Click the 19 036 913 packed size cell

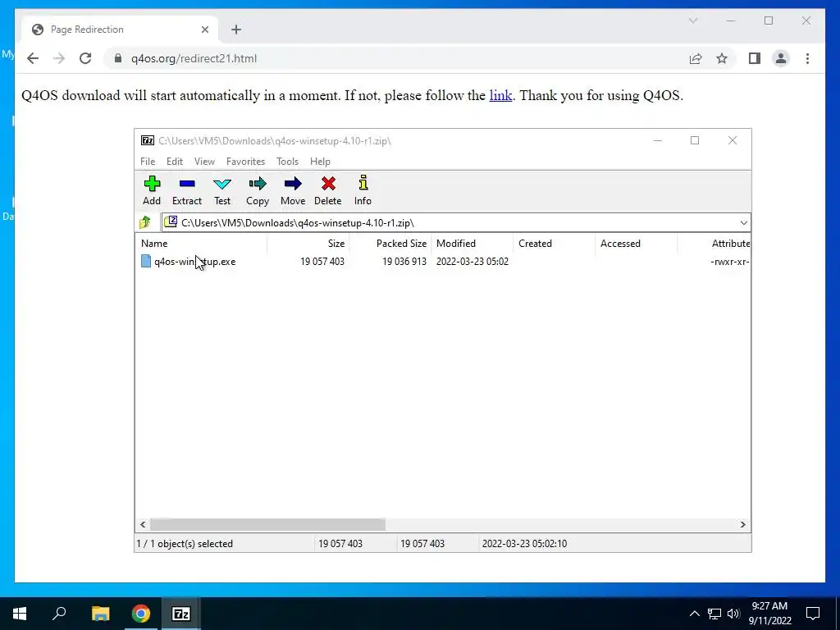404,262
